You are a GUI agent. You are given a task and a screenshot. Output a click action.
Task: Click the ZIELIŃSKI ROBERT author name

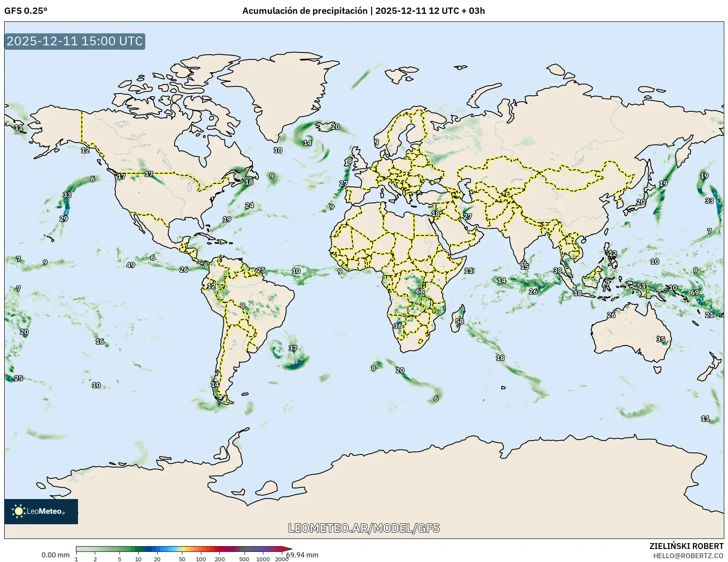tap(686, 546)
